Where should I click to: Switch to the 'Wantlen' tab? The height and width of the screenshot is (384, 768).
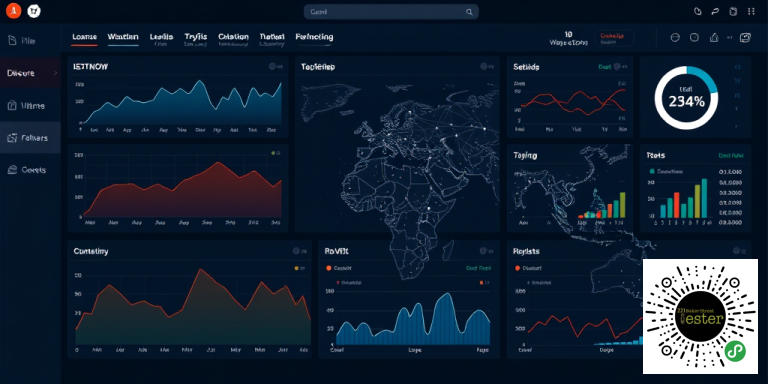click(123, 37)
